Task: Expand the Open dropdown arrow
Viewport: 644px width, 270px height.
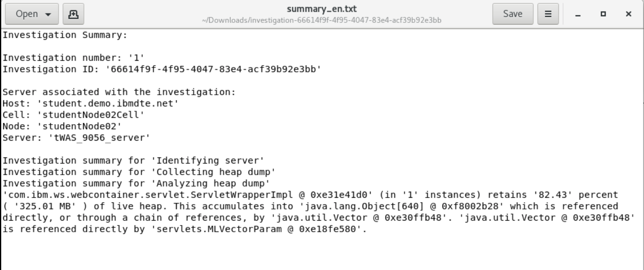Action: tap(49, 14)
